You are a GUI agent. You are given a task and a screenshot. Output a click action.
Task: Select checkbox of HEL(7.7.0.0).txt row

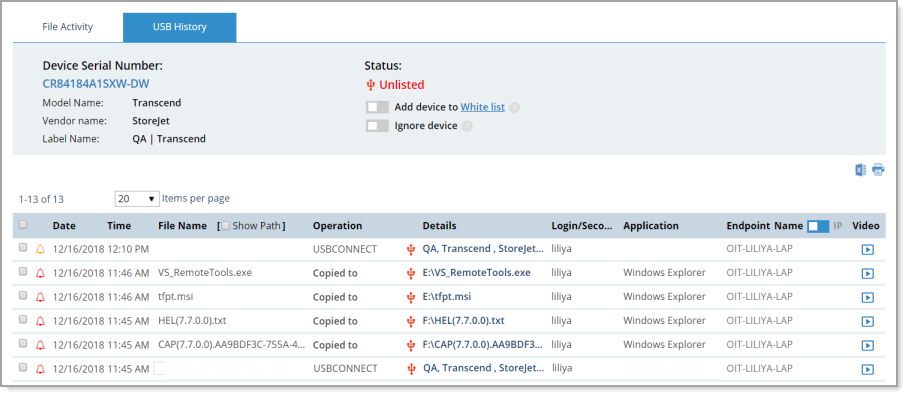tap(23, 319)
